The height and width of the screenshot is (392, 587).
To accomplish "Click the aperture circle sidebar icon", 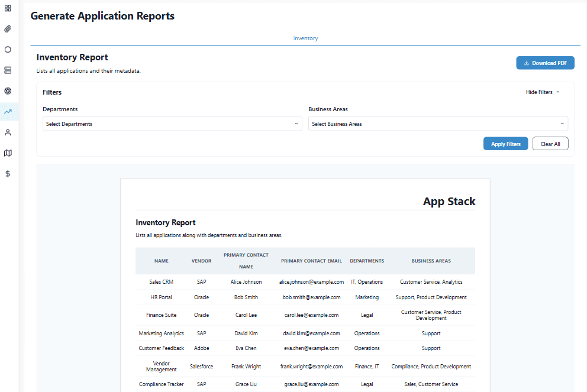I will tap(8, 91).
